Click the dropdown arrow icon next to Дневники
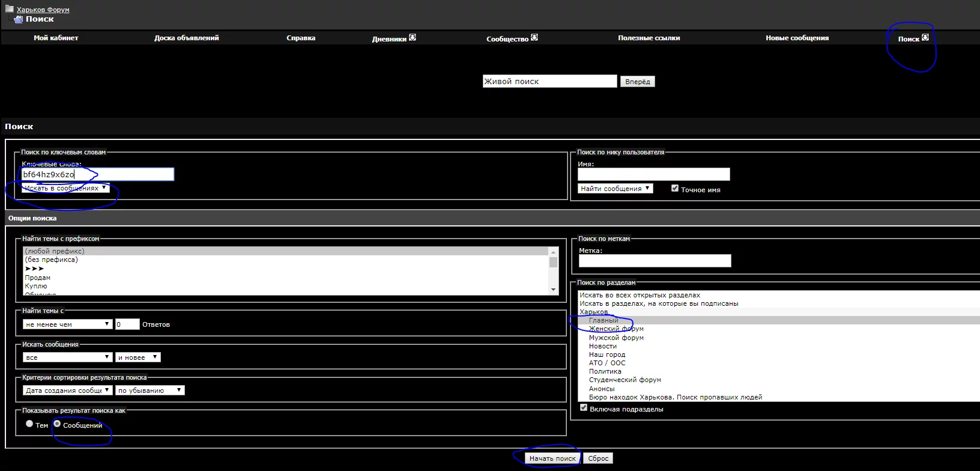This screenshot has height=471, width=980. point(413,37)
